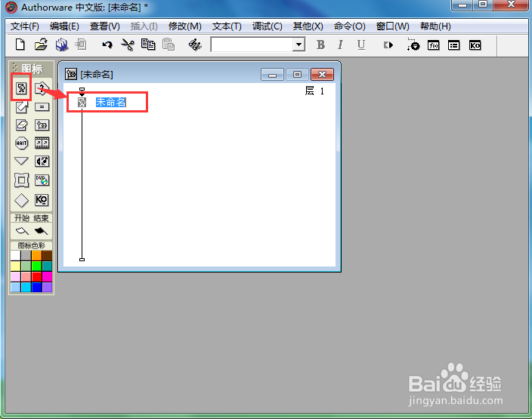Click the Run (restart) toolbar icon
This screenshot has height=419, width=532.
click(388, 45)
